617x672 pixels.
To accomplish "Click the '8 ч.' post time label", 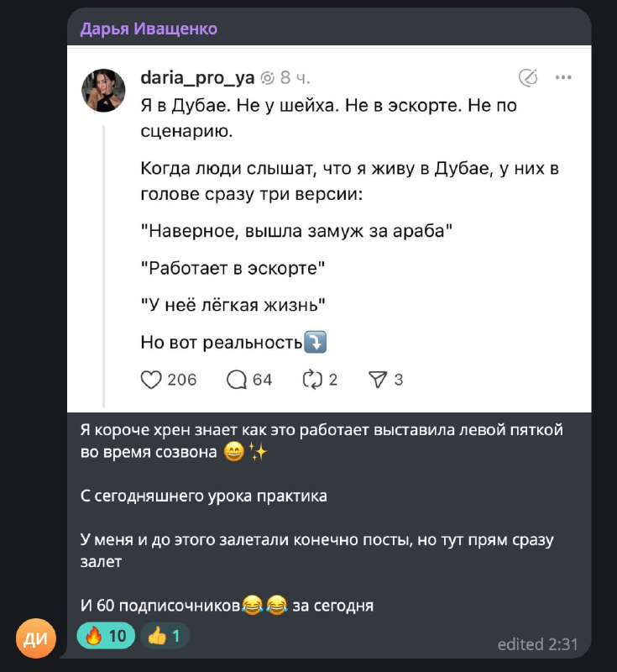I will click(295, 78).
